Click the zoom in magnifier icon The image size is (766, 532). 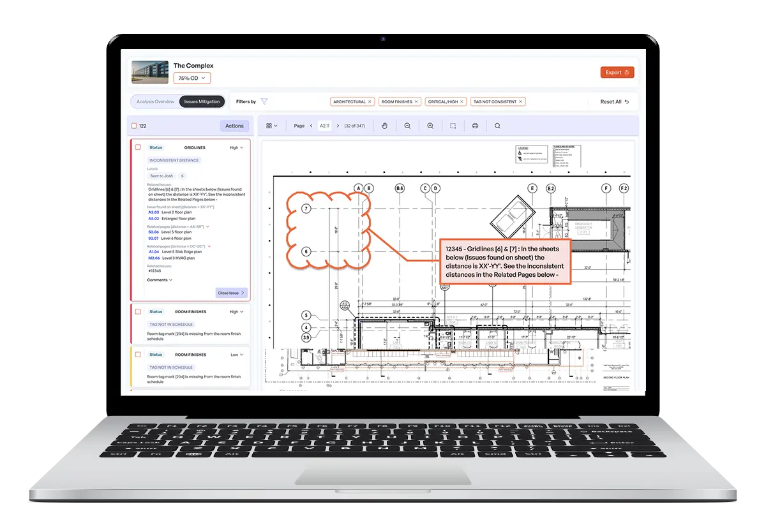pyautogui.click(x=430, y=126)
